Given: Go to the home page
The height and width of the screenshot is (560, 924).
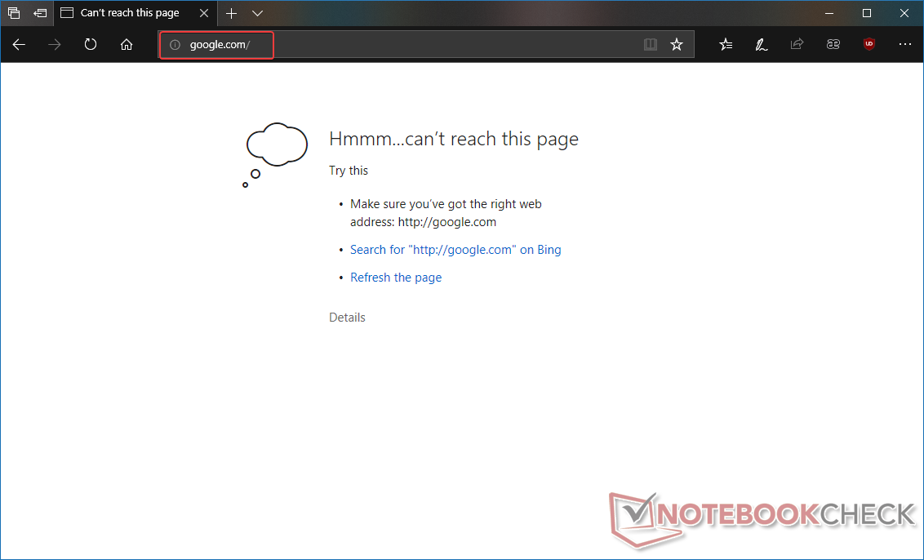Looking at the screenshot, I should click(x=126, y=44).
